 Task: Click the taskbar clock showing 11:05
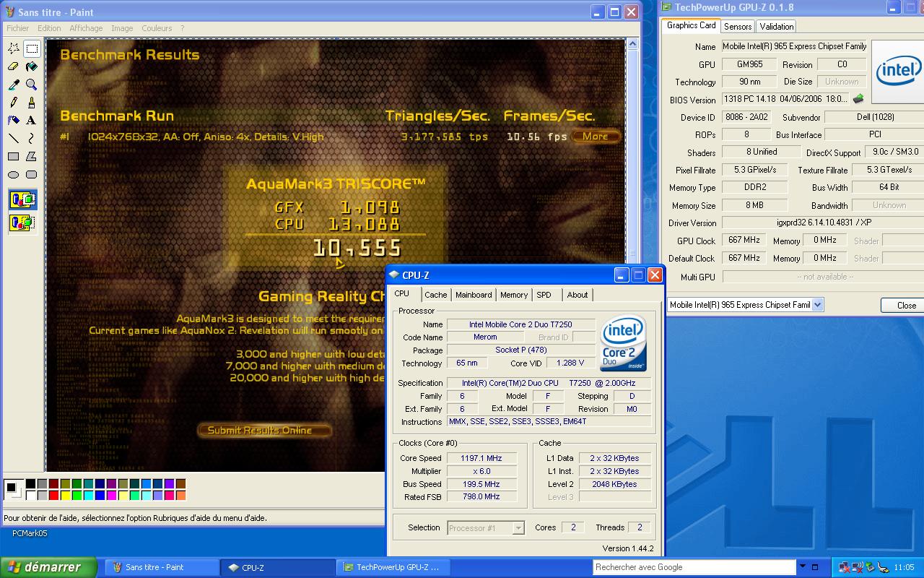point(904,567)
